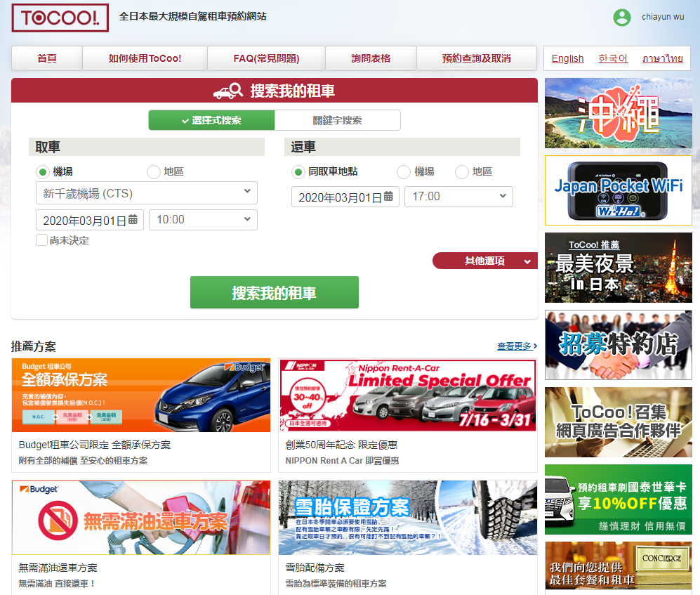Open the 查看更多 link
The height and width of the screenshot is (595, 700).
[x=517, y=346]
